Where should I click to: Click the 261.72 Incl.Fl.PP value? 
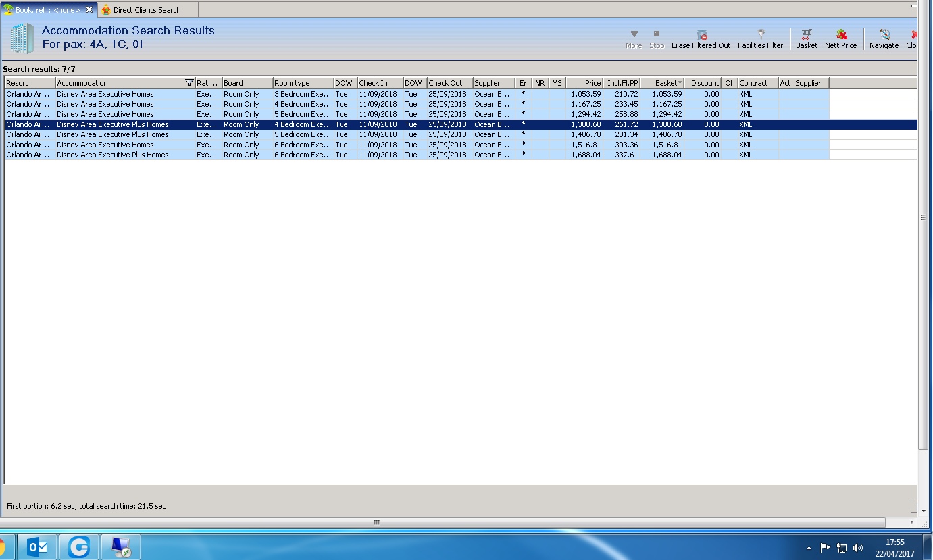[626, 124]
